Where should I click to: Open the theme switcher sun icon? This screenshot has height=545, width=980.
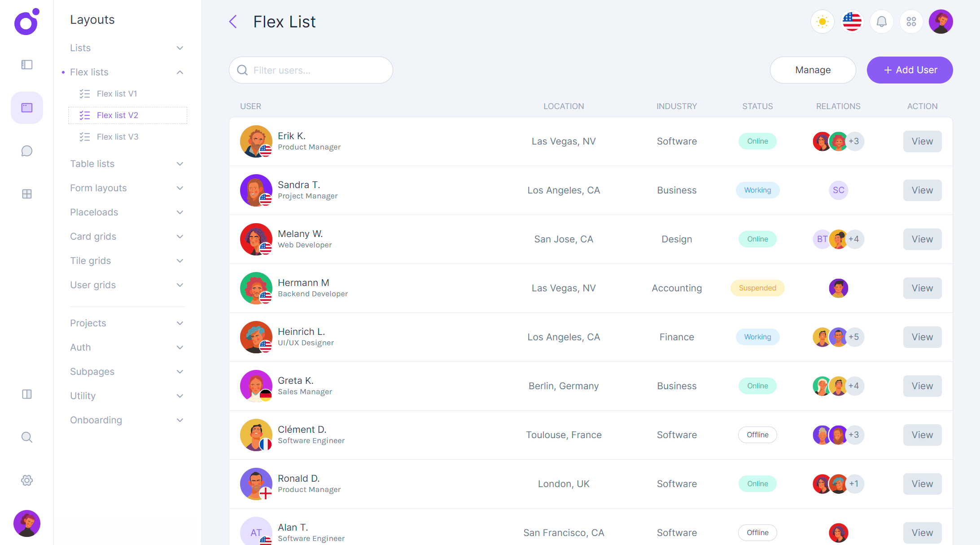(x=822, y=21)
